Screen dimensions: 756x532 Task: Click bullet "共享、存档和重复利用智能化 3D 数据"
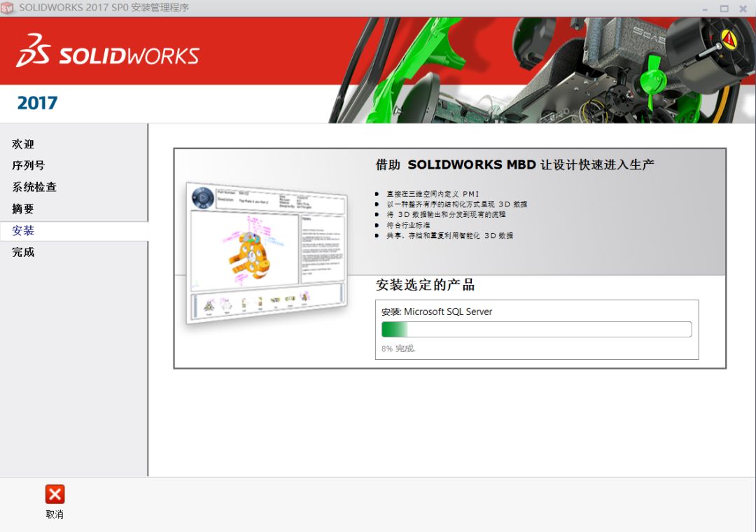tap(450, 236)
